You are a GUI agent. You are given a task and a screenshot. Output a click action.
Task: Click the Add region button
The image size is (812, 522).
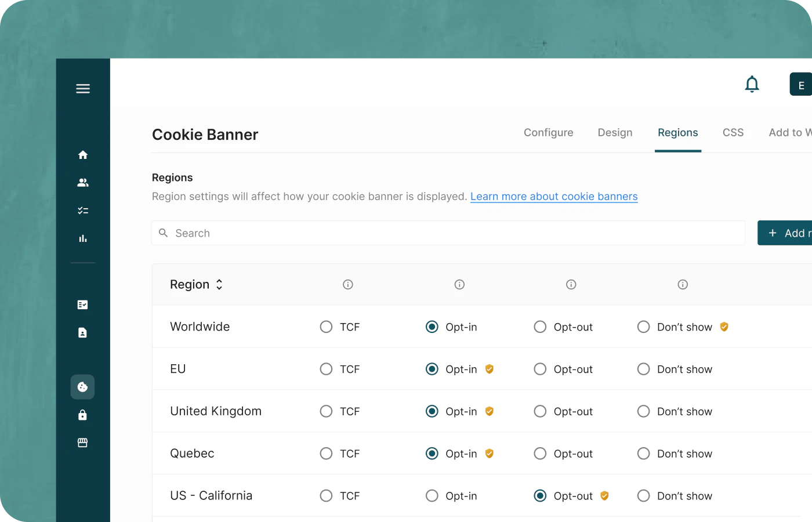[786, 233]
